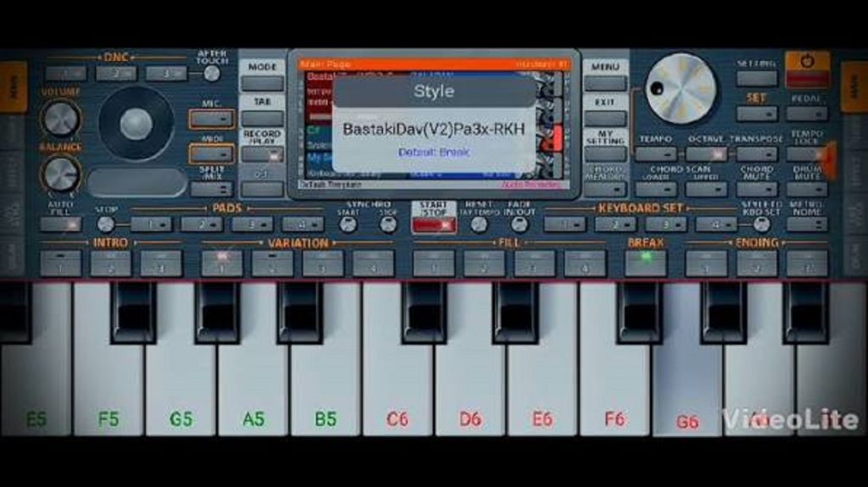
Task: Click the Break button
Action: [x=645, y=263]
